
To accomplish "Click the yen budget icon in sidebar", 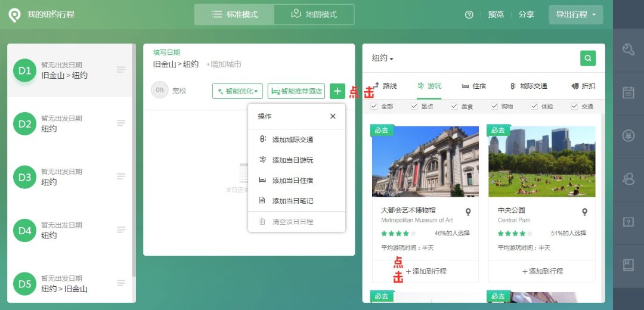I will pyautogui.click(x=628, y=136).
